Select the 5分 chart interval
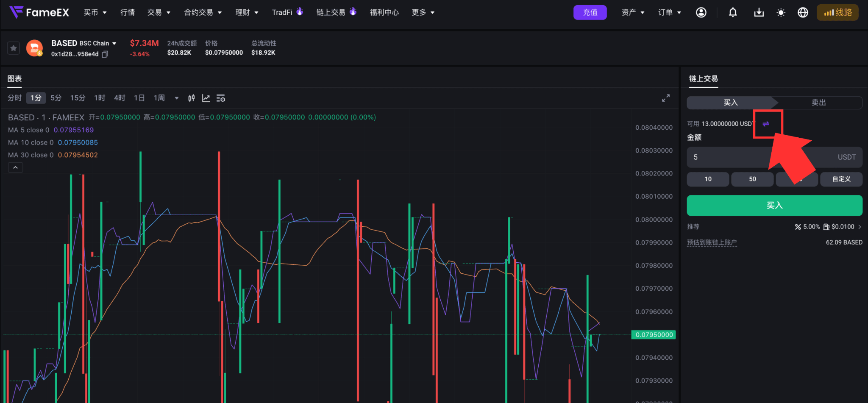Viewport: 868px width, 403px height. point(56,98)
